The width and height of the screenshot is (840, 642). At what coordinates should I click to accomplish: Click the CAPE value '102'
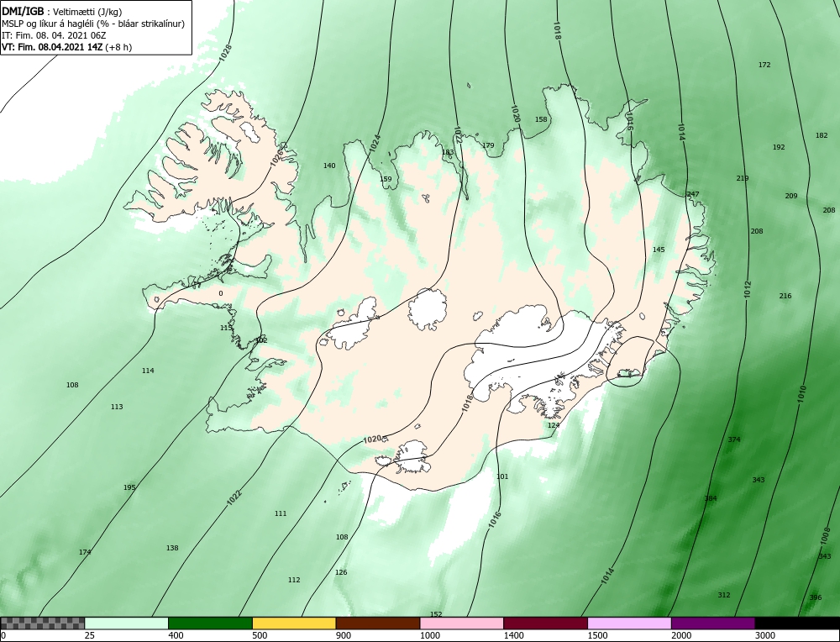(261, 340)
